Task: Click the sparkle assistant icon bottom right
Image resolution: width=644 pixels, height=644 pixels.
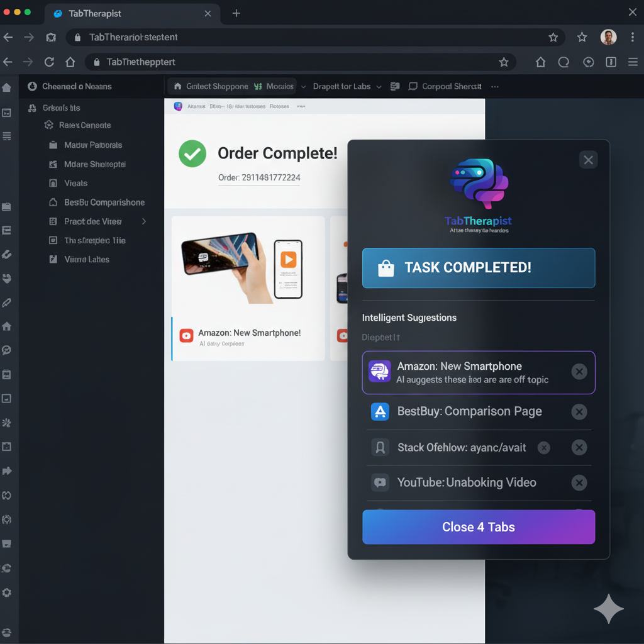Action: tap(609, 609)
